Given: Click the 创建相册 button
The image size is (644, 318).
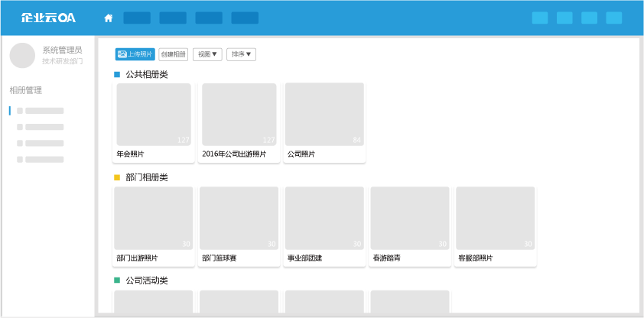Looking at the screenshot, I should coord(173,54).
